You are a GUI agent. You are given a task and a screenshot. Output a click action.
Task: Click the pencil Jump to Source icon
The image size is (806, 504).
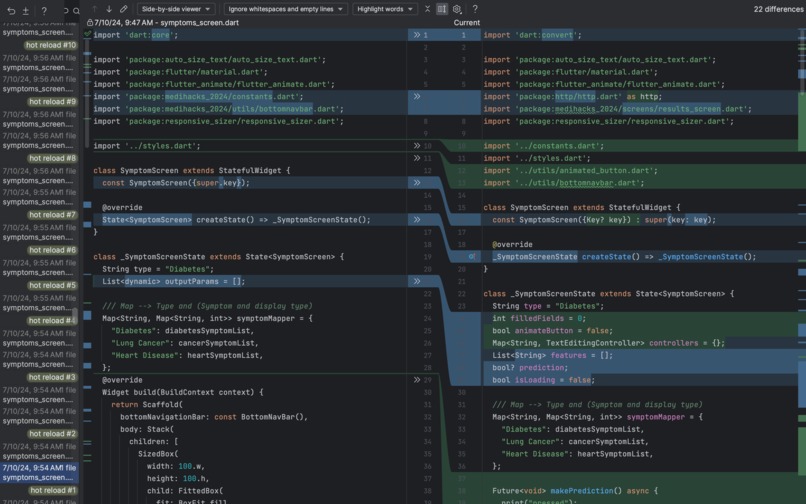point(123,9)
